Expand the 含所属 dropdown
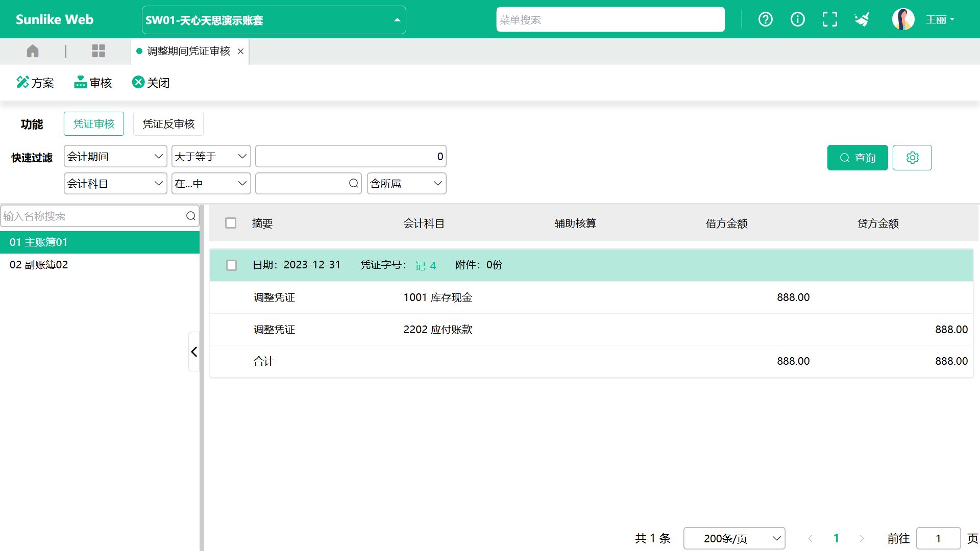This screenshot has width=980, height=551. pos(406,184)
